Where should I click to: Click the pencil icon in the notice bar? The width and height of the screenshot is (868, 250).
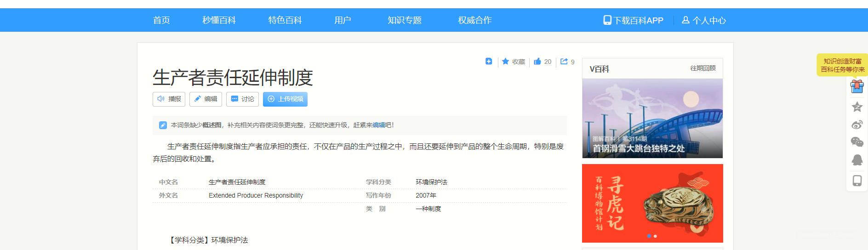(163, 125)
